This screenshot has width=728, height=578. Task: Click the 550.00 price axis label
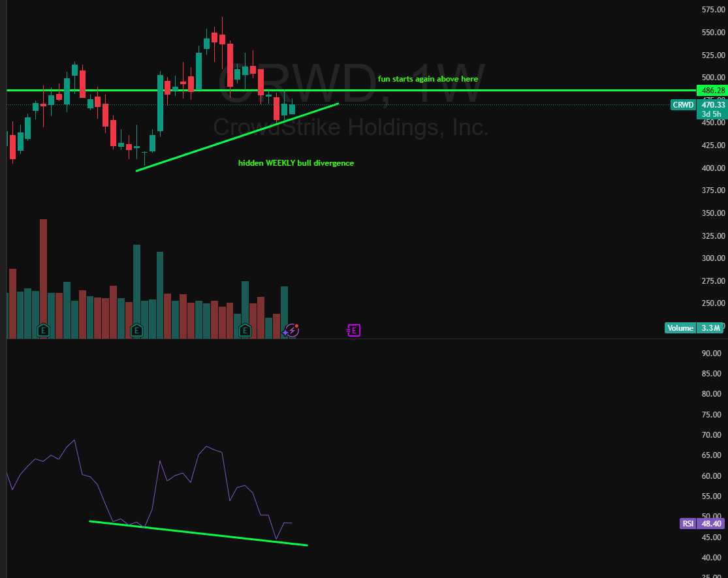[x=713, y=32]
